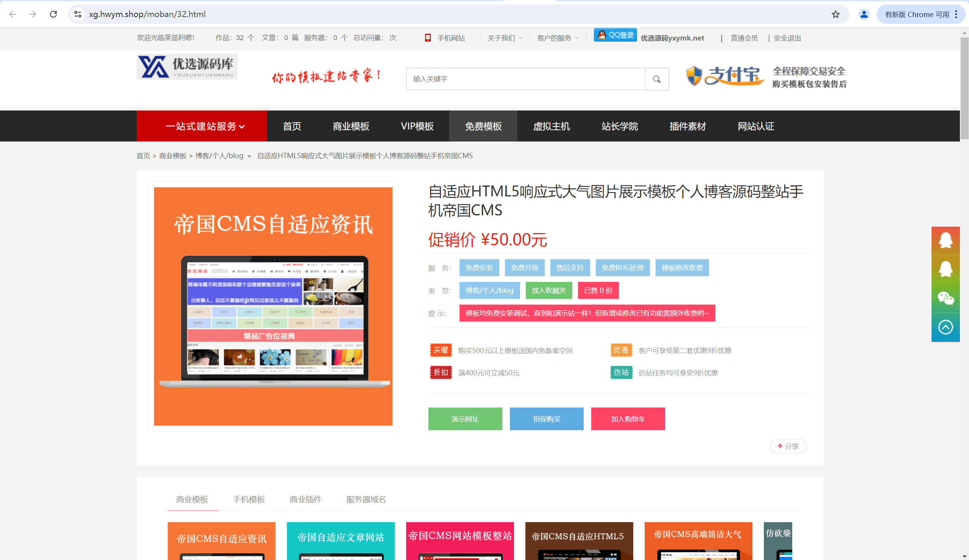Click the red 加入购物车 button
The image size is (969, 560).
pyautogui.click(x=628, y=418)
